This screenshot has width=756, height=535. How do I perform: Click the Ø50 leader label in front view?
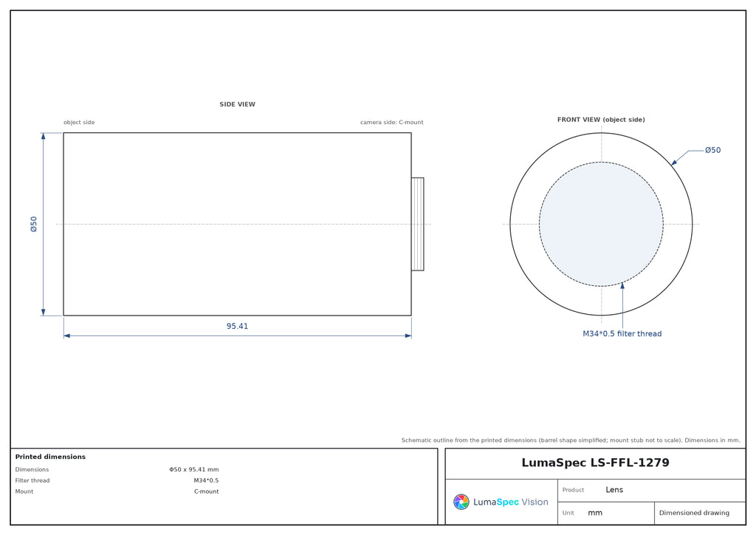pyautogui.click(x=712, y=150)
